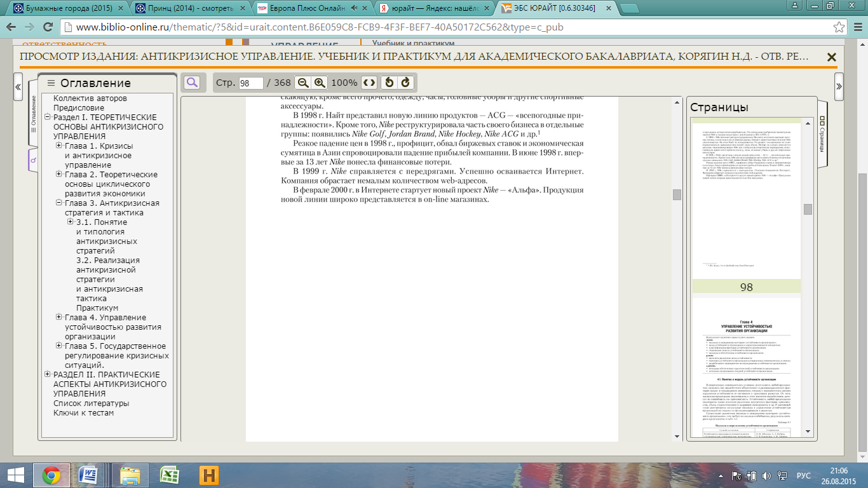The width and height of the screenshot is (868, 488).
Task: Open the Принц (2014) browser tab
Action: [189, 9]
